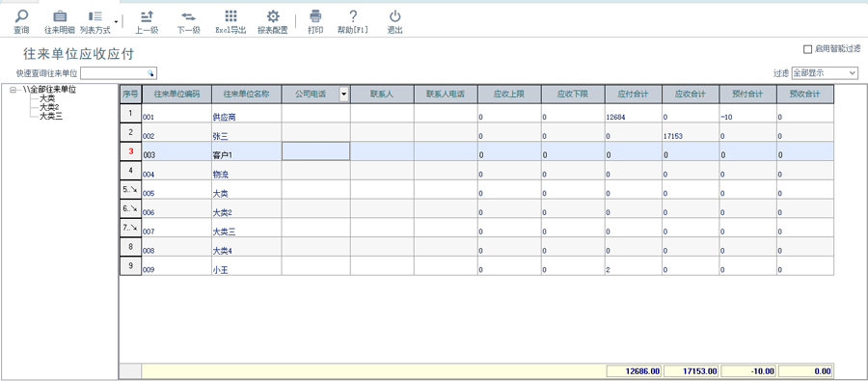Click the 下一级 toolbar icon
868x381 pixels.
point(188,16)
